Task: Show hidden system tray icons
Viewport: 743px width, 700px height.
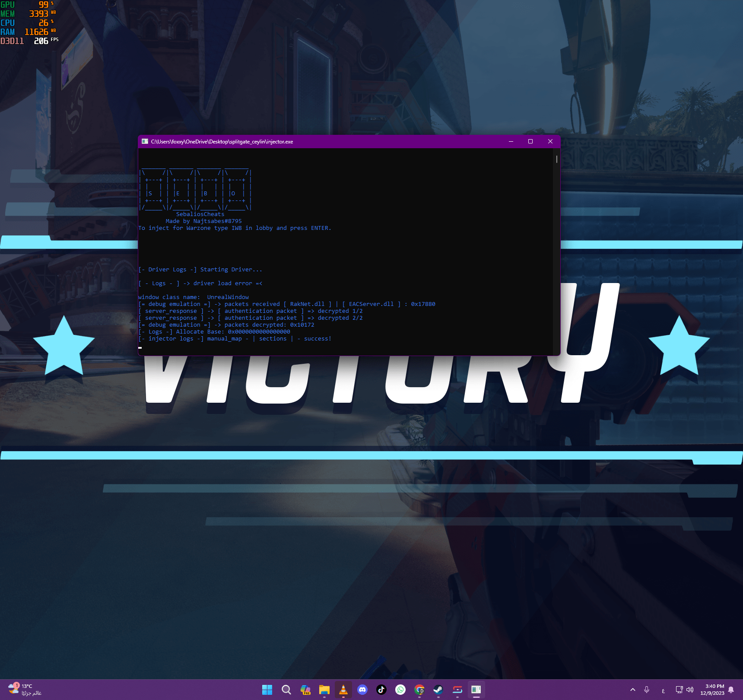Action: pos(633,690)
